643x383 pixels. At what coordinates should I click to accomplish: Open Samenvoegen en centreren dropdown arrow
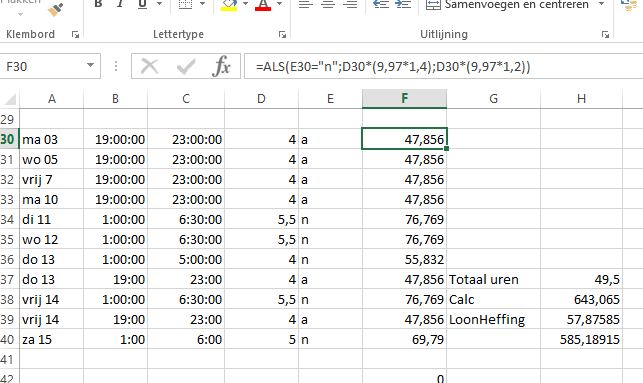click(602, 4)
